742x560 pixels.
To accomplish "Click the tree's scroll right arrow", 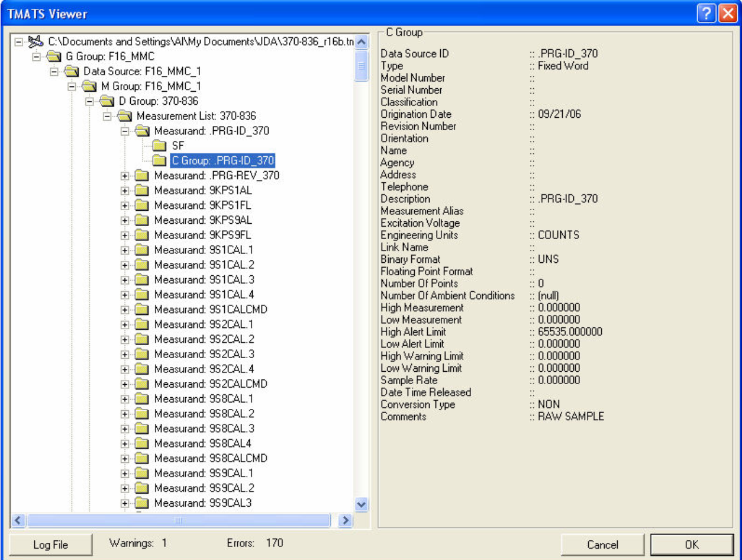I will [x=346, y=520].
